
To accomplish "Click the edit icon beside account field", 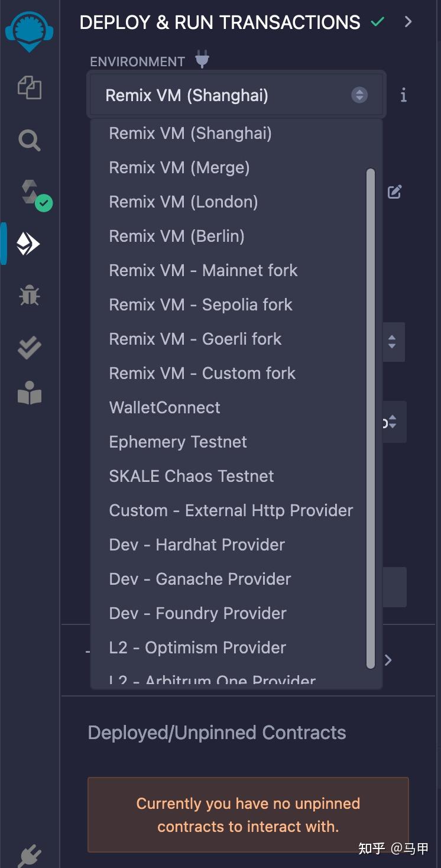I will point(395,192).
